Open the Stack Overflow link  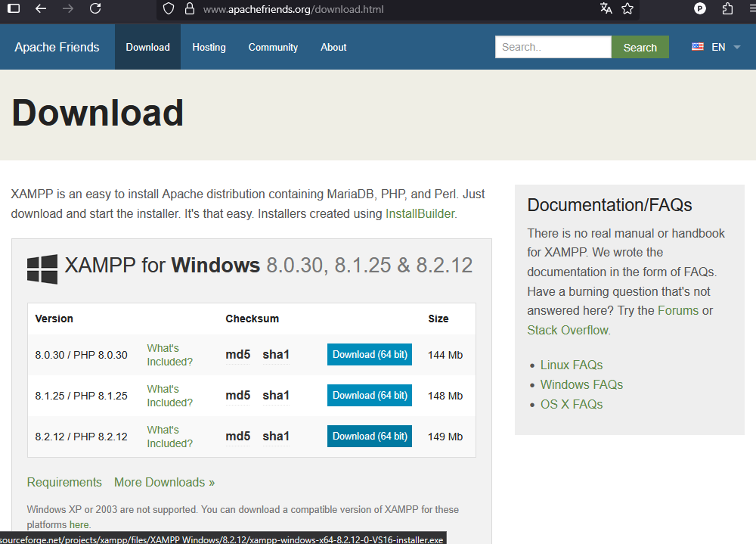[x=568, y=330]
